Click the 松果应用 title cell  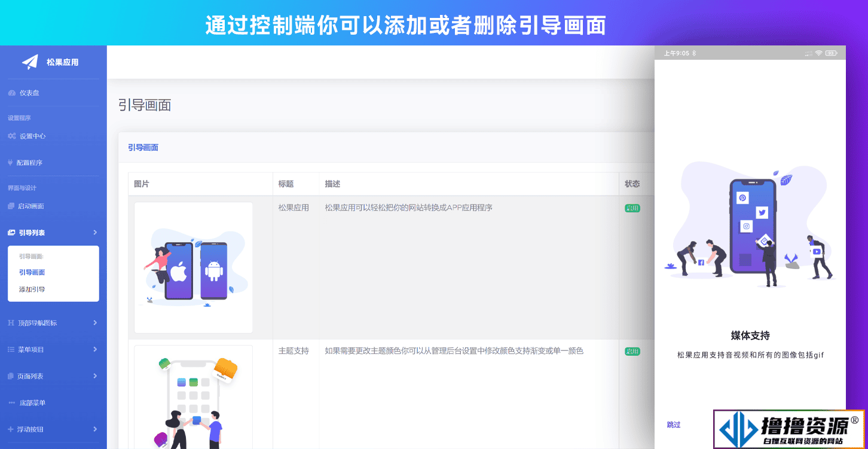click(294, 208)
